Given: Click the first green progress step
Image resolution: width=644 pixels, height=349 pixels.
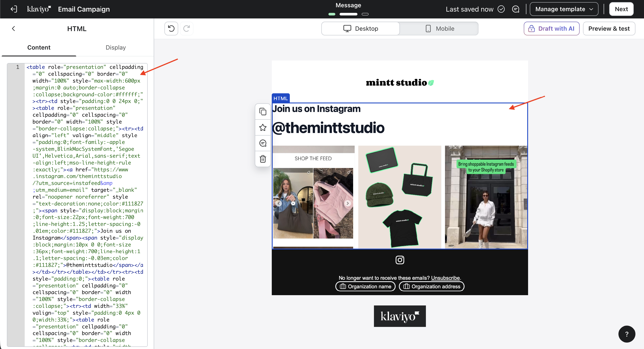Looking at the screenshot, I should tap(331, 14).
